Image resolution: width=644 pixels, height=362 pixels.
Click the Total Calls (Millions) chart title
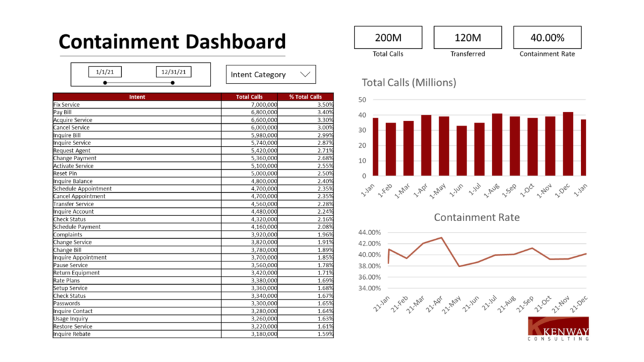point(409,82)
